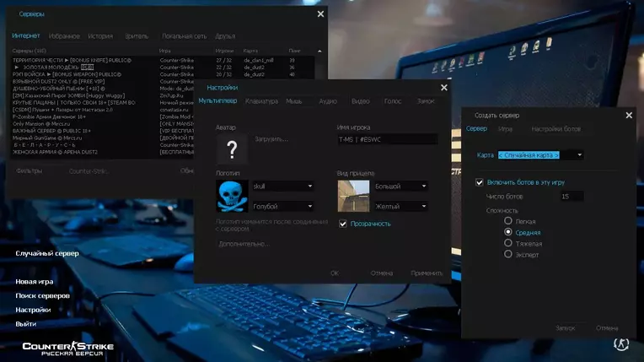Close the Серверы window
Viewport: 644px width, 362px height.
pos(321,14)
